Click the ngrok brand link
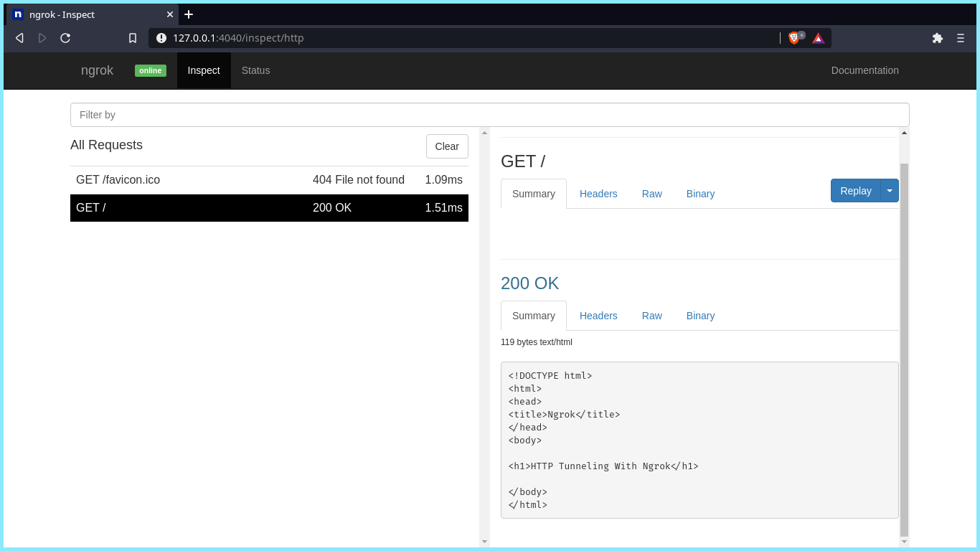980x551 pixels. click(97, 70)
